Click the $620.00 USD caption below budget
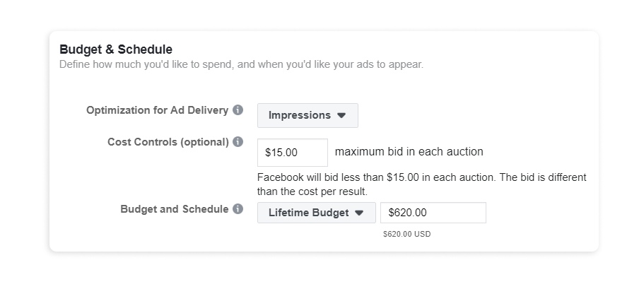 point(407,234)
